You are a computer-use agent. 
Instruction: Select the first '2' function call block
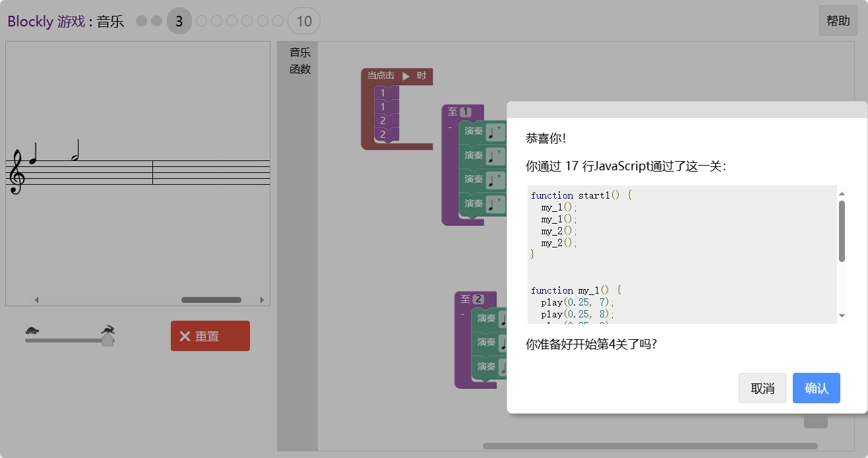(387, 120)
